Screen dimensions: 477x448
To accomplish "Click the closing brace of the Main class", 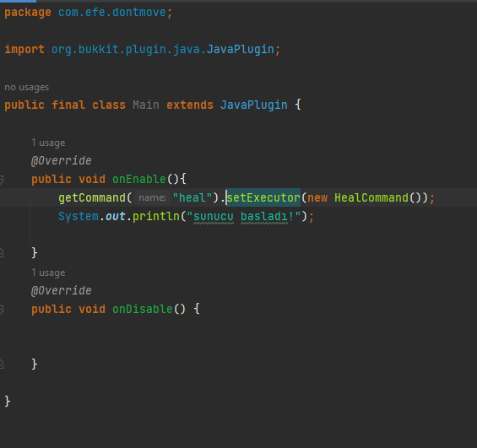I will pos(8,402).
